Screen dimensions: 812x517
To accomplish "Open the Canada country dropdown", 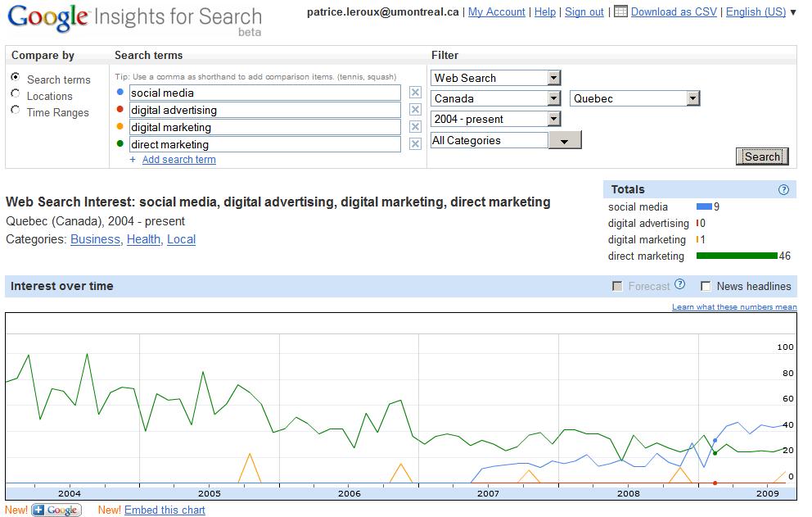I will coord(495,98).
